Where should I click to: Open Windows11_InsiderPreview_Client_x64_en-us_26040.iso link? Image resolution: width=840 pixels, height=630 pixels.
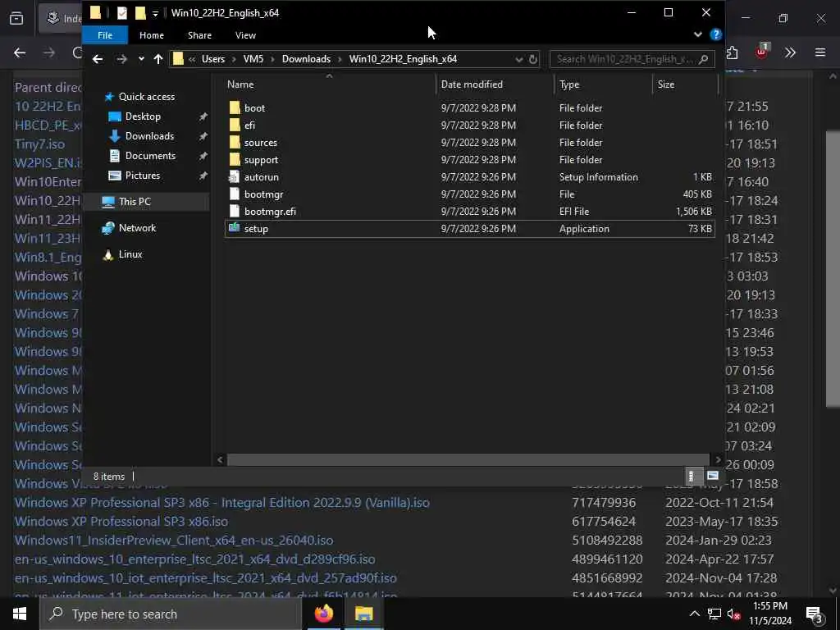pos(174,540)
